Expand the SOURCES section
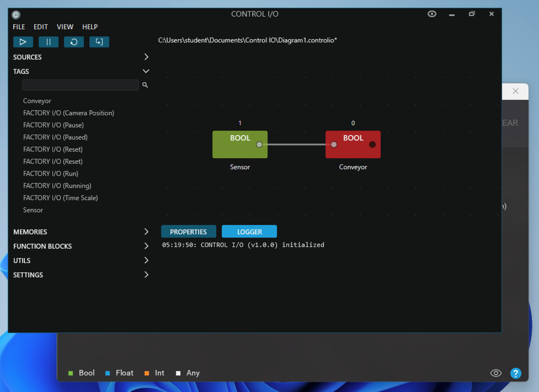This screenshot has width=539, height=392. [x=82, y=57]
